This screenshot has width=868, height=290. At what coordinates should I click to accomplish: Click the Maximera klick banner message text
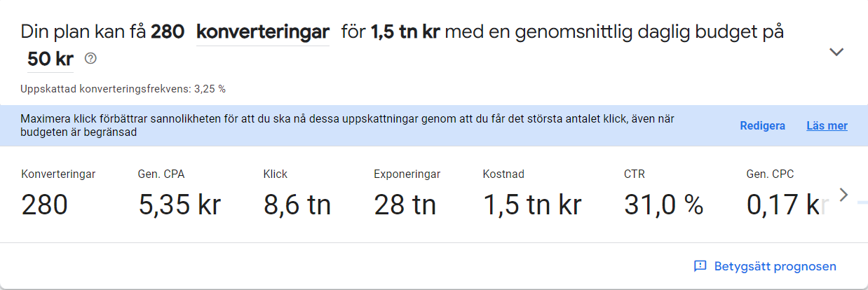(x=348, y=125)
